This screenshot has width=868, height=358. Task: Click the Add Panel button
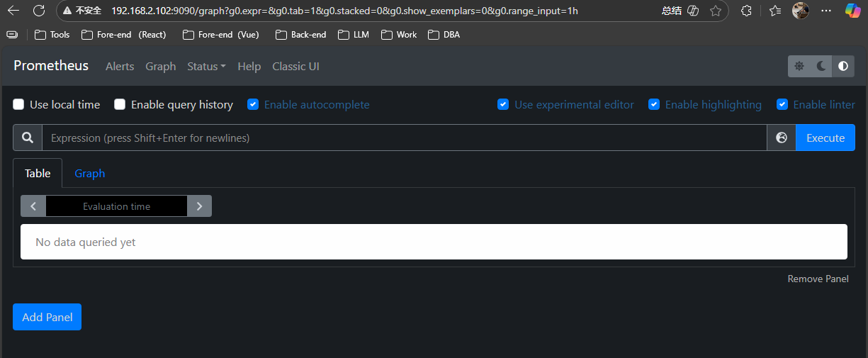47,317
